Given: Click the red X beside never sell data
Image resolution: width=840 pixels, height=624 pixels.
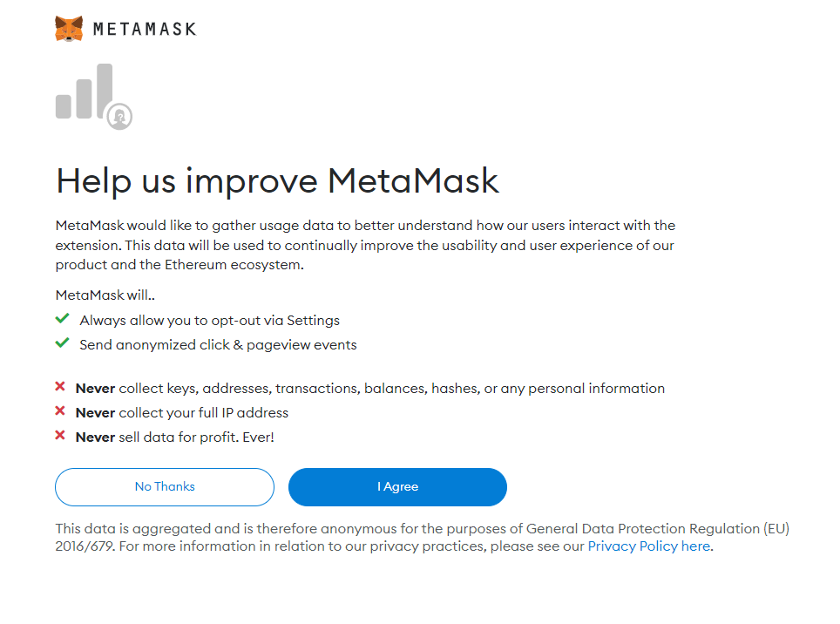Looking at the screenshot, I should point(60,435).
